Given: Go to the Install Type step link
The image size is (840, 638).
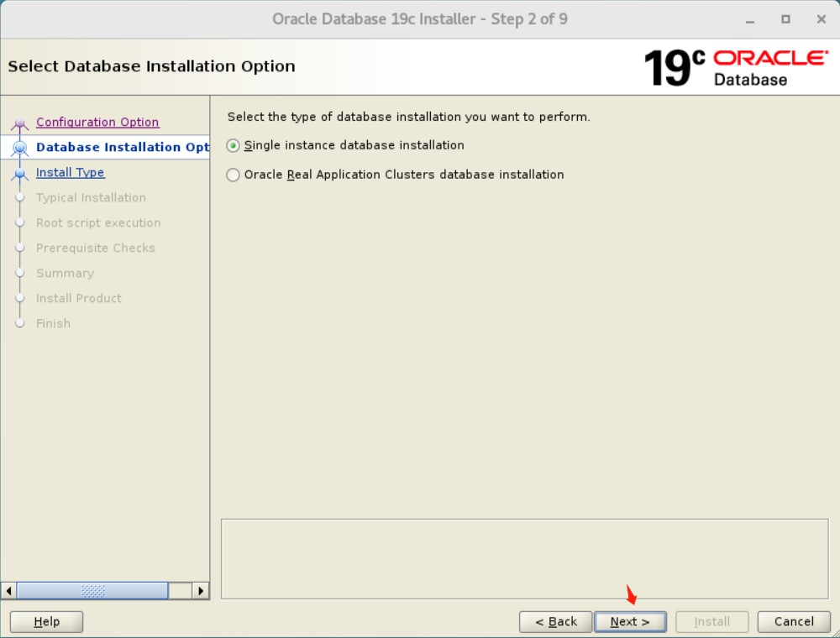Looking at the screenshot, I should (x=71, y=172).
